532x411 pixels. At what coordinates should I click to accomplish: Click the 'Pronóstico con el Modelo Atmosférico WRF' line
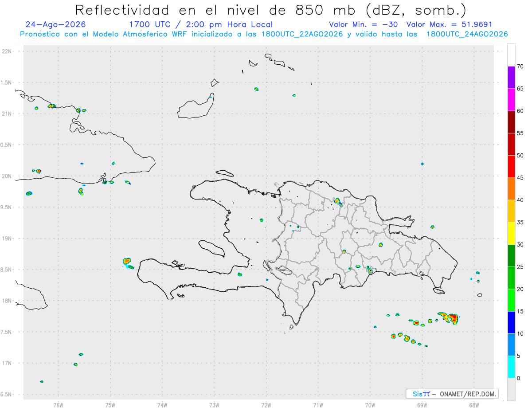point(264,34)
